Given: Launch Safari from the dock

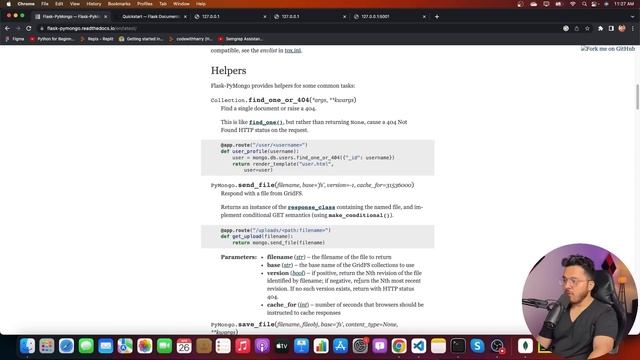Looking at the screenshot, I should click(x=67, y=346).
